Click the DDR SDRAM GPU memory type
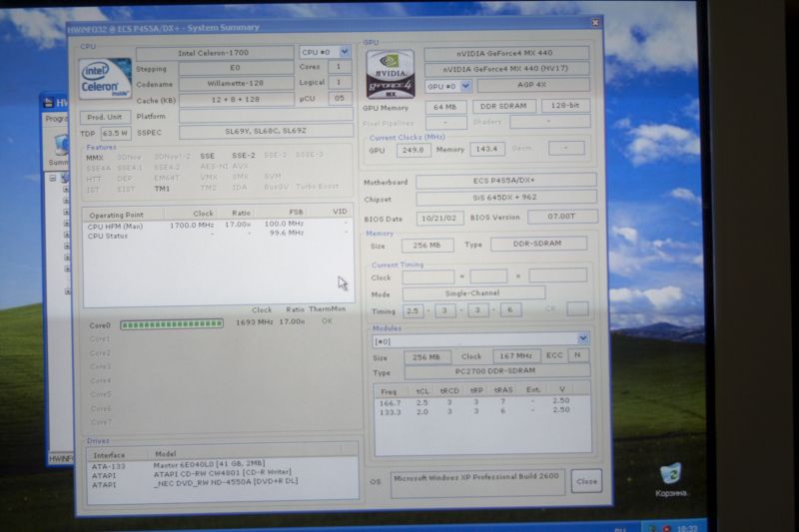 503,106
